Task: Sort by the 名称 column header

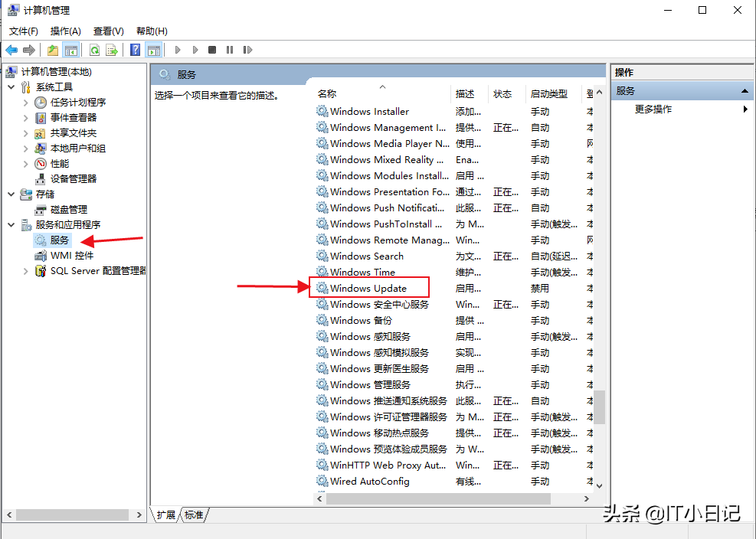Action: (383, 94)
